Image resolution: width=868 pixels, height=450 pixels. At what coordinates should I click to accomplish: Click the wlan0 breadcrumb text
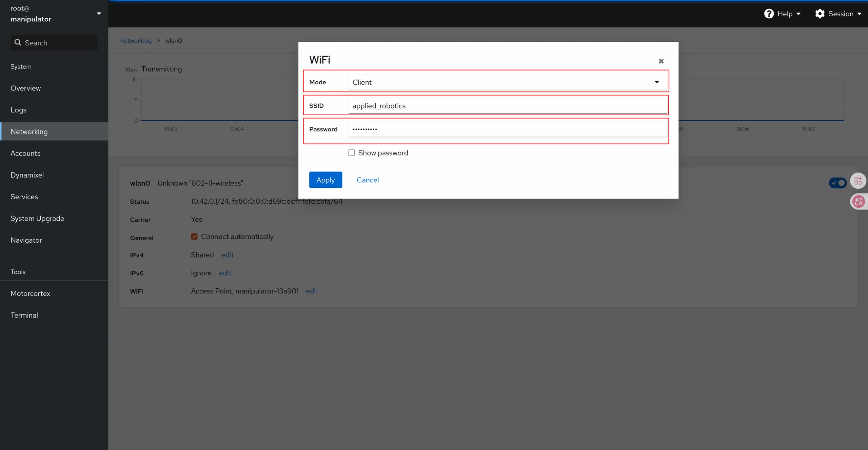pos(173,40)
